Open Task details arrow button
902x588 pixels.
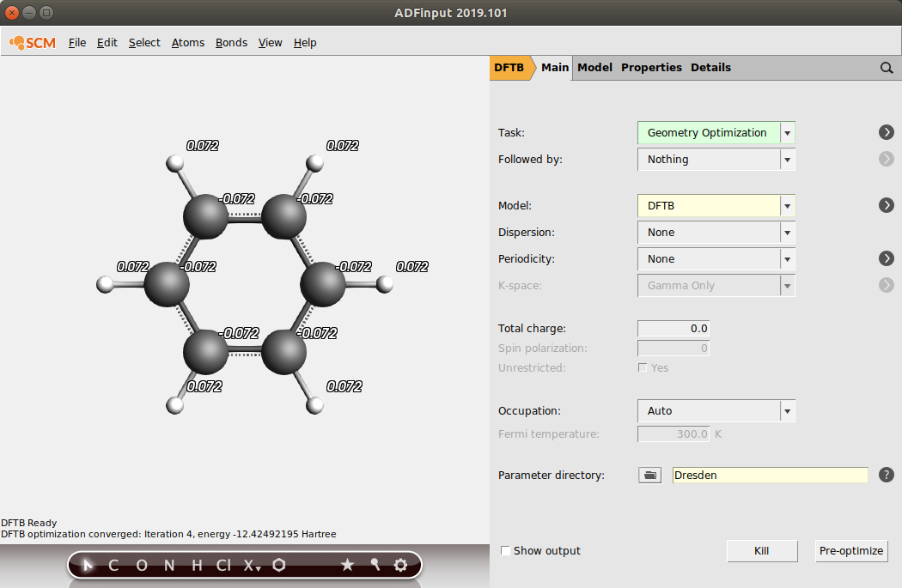[x=887, y=132]
